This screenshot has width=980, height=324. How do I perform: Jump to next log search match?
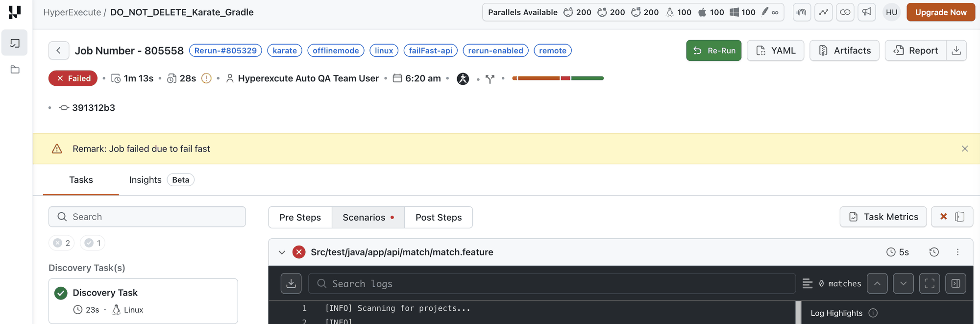click(x=903, y=283)
